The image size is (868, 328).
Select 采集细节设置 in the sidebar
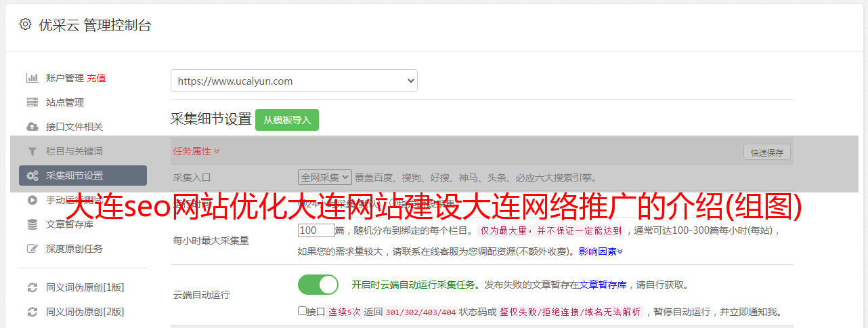(x=83, y=176)
